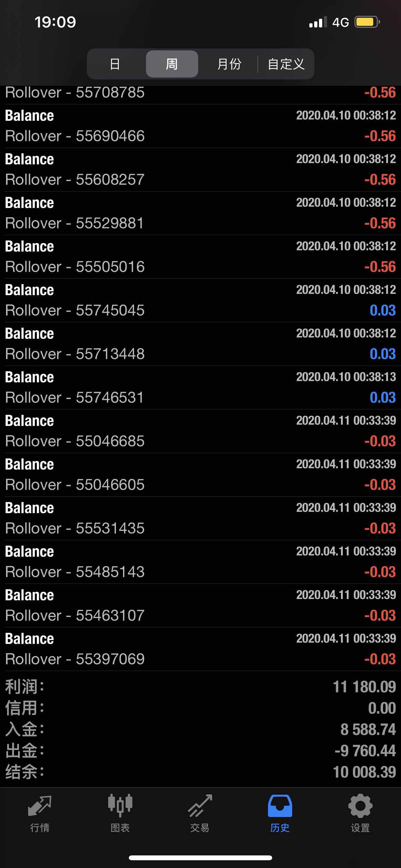Tap the 19:09 clock in status bar
401x868 pixels.
pyautogui.click(x=55, y=22)
